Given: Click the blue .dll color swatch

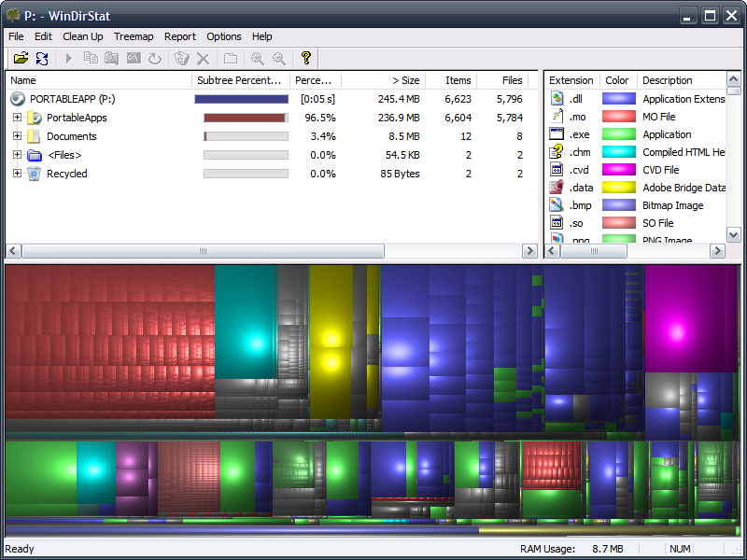Looking at the screenshot, I should [619, 99].
